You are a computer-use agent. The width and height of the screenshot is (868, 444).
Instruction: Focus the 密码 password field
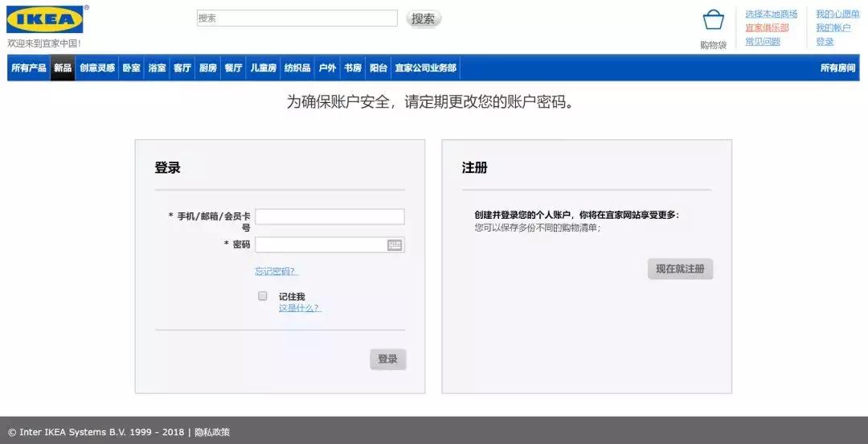330,245
